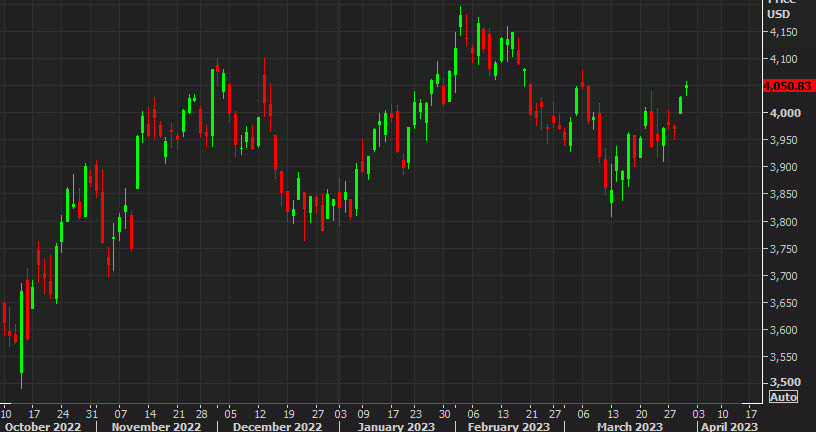This screenshot has width=816, height=432.
Task: Click the 3,800 price axis label
Action: (x=783, y=222)
